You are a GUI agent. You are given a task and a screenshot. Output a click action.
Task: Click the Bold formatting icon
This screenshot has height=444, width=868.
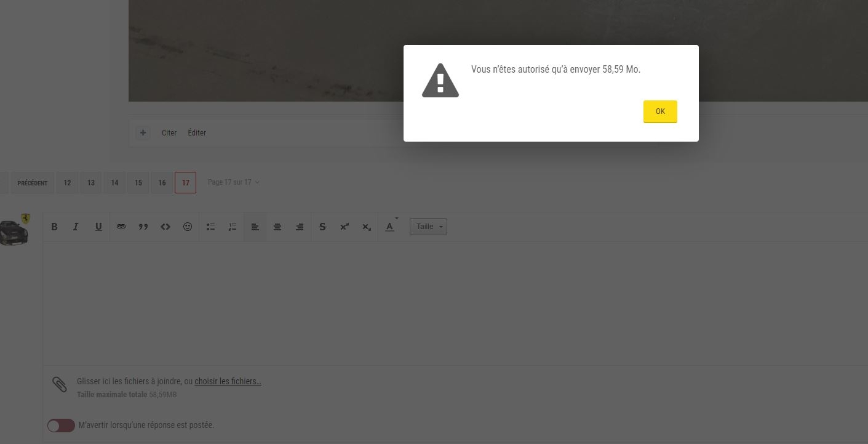click(x=54, y=227)
